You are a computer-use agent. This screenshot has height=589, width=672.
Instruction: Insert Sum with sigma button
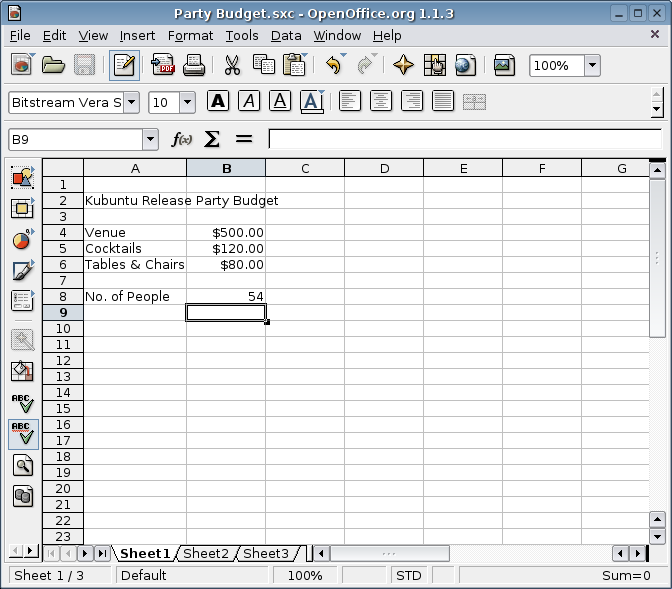(x=212, y=139)
